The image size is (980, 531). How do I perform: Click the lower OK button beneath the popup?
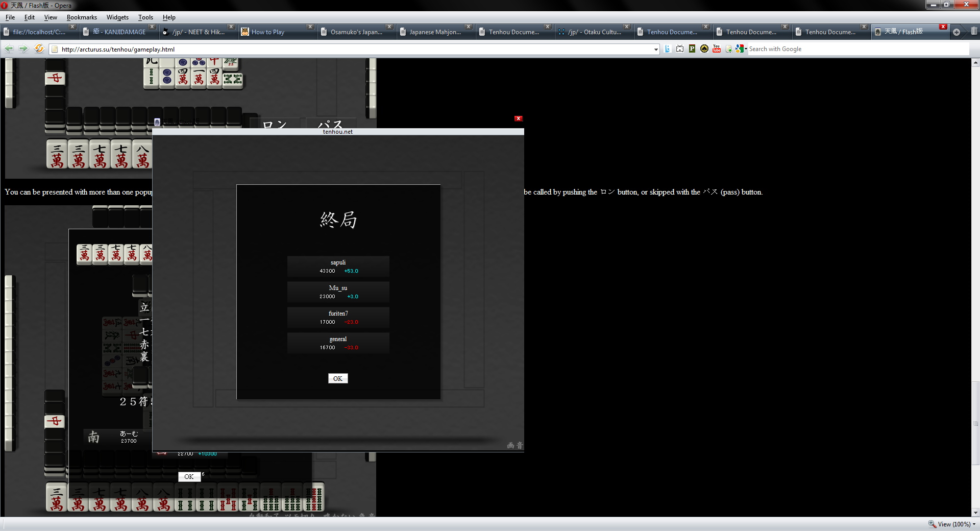189,476
